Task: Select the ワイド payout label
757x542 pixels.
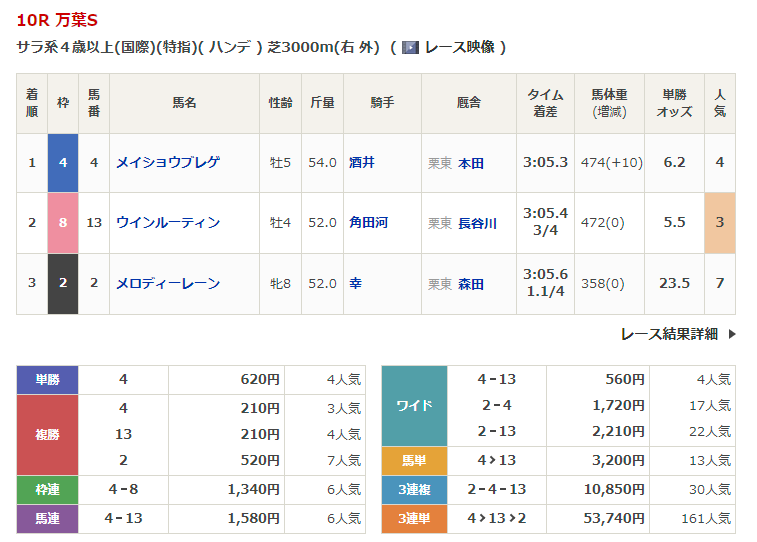Action: (414, 405)
